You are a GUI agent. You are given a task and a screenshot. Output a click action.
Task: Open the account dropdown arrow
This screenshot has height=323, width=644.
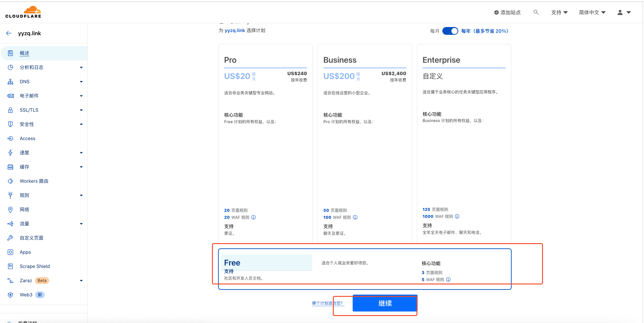tap(628, 12)
